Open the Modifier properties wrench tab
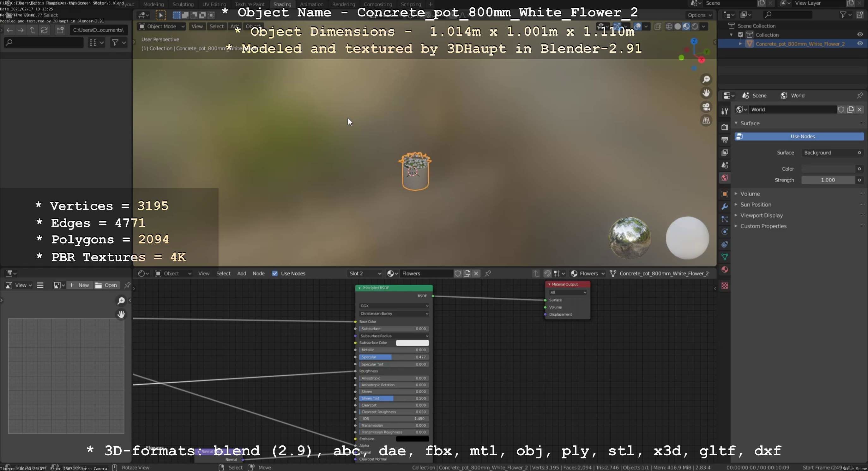Viewport: 868px width, 471px height. pos(725,206)
